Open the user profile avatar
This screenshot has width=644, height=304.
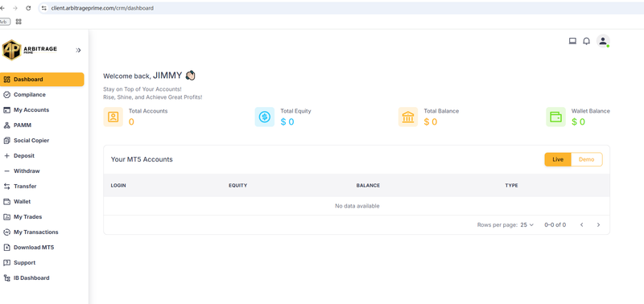[603, 41]
